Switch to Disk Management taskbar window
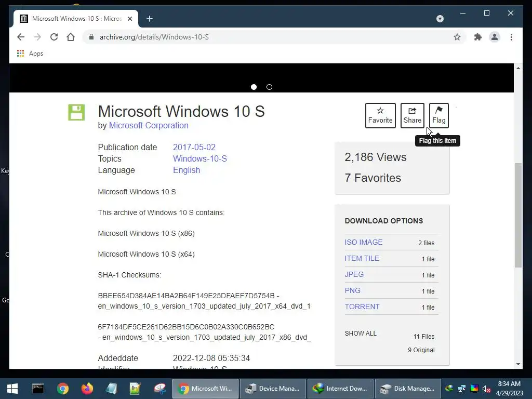This screenshot has height=399, width=532. tap(408, 389)
